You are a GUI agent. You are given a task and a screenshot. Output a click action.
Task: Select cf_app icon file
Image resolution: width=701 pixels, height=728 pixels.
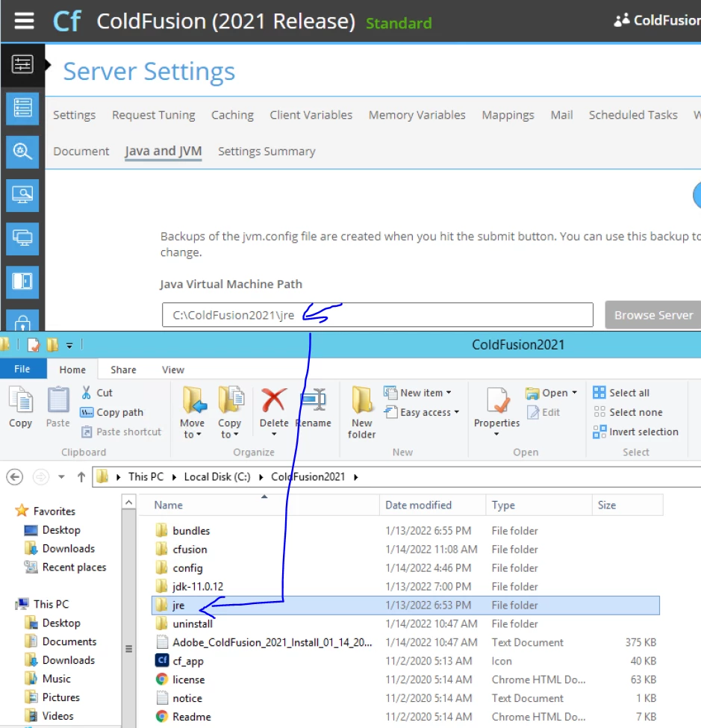pyautogui.click(x=187, y=661)
